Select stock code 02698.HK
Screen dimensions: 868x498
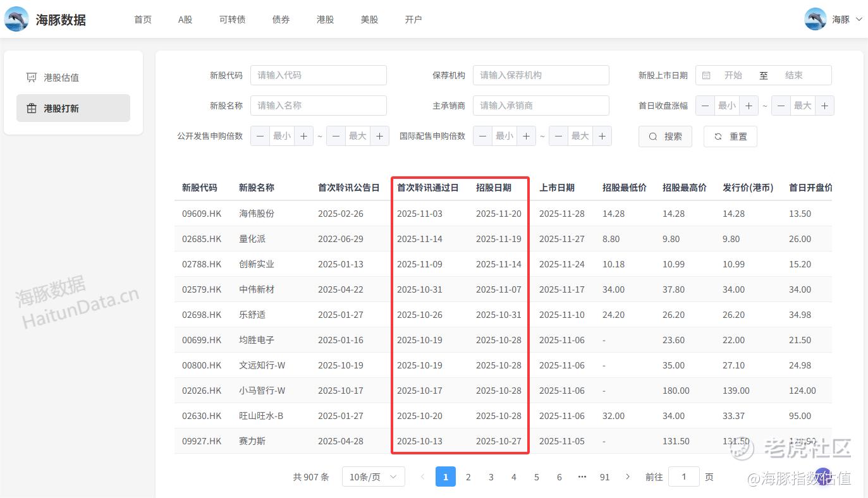pyautogui.click(x=202, y=315)
